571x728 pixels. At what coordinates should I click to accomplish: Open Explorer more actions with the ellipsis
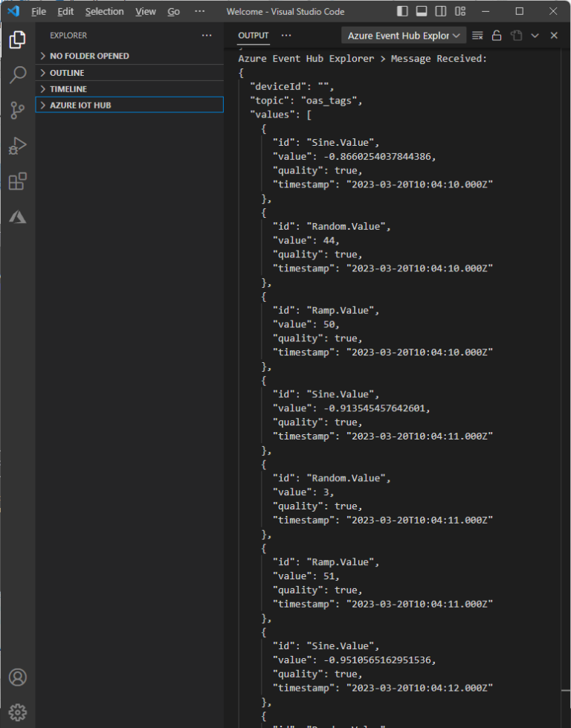tap(207, 35)
